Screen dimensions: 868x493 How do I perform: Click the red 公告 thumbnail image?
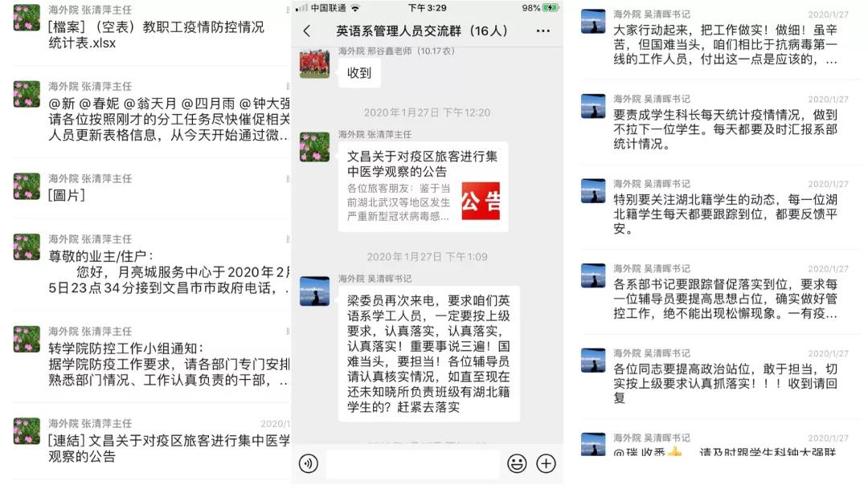tap(481, 201)
